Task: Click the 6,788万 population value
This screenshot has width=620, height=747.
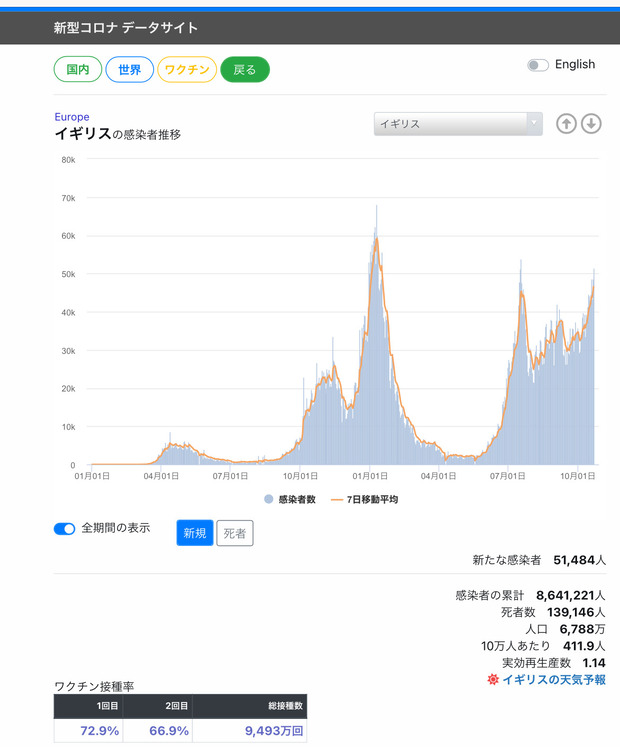Action: [582, 629]
